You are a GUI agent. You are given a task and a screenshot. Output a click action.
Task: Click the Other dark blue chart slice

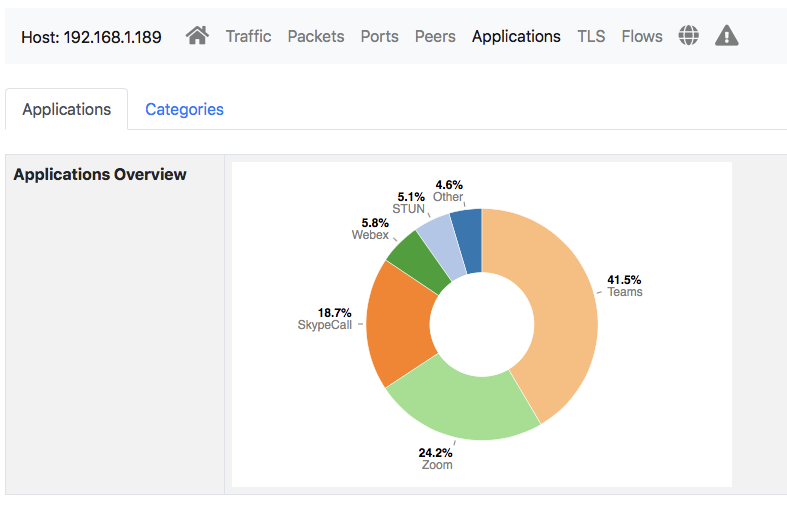coord(468,241)
